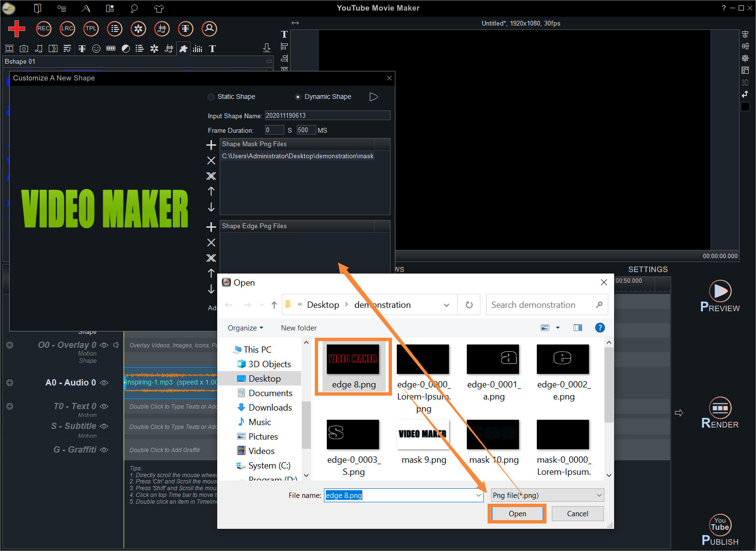The width and height of the screenshot is (756, 551).
Task: Click the black color swatch beside the preview
Action: 745,107
